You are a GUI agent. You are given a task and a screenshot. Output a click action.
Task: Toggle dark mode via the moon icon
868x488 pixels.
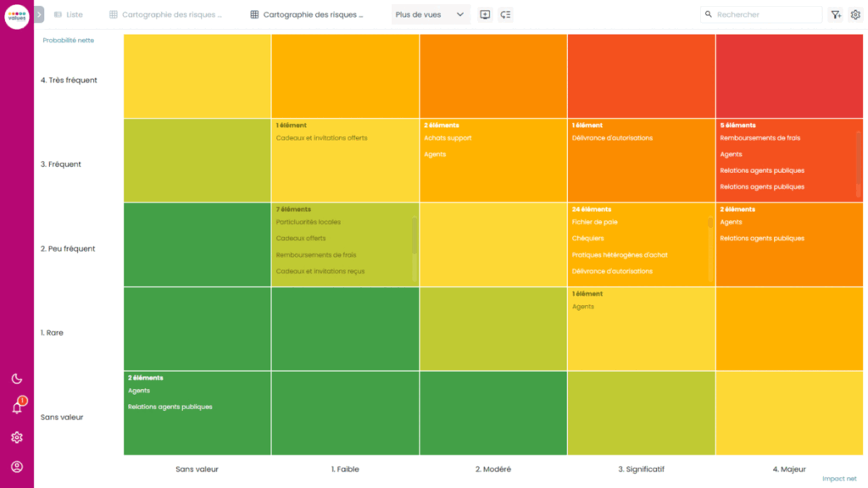pos(15,379)
